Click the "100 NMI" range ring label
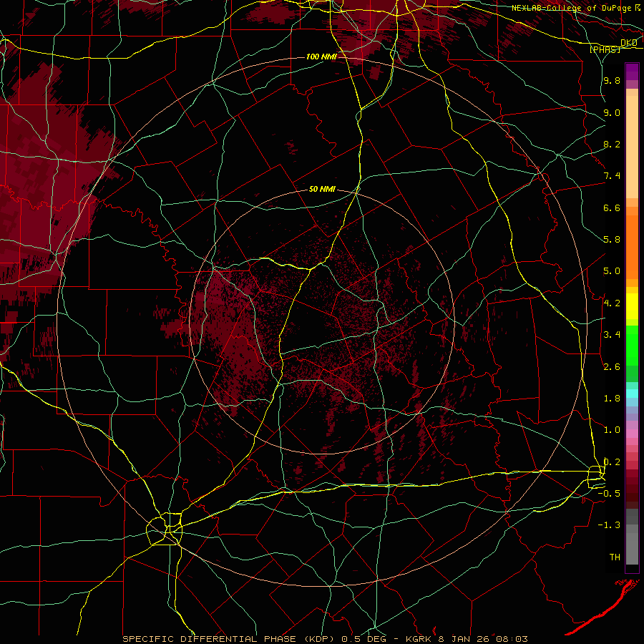 click(x=321, y=57)
